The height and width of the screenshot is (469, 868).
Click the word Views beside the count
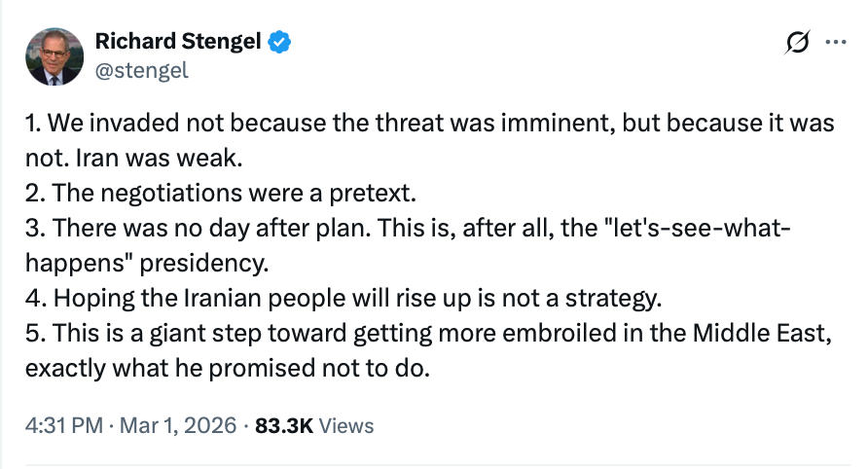pyautogui.click(x=345, y=425)
